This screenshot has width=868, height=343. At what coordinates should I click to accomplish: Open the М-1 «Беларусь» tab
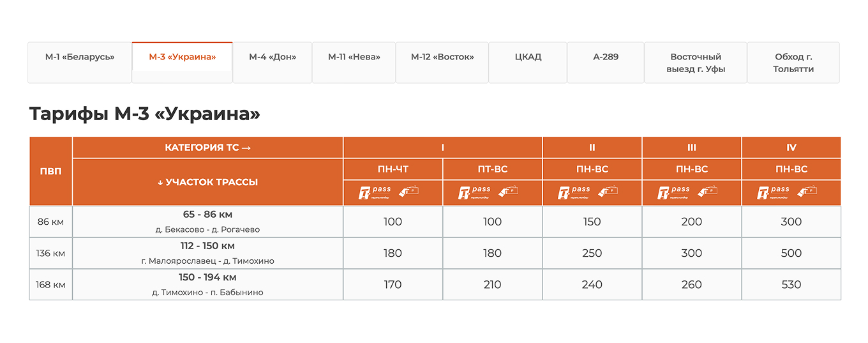(80, 57)
